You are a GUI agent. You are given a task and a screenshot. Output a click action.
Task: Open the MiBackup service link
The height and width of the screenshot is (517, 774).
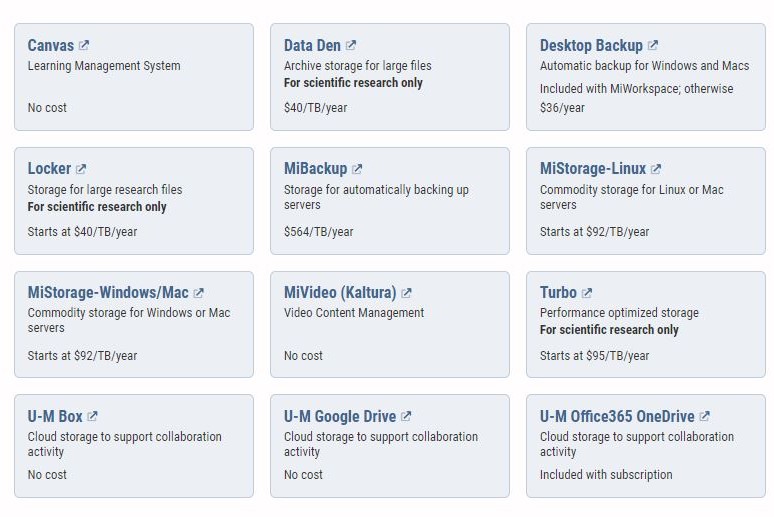click(315, 168)
